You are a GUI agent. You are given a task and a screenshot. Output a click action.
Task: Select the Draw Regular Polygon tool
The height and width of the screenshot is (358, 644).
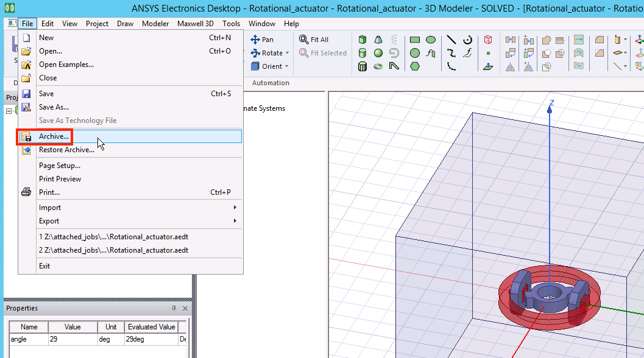tap(415, 66)
